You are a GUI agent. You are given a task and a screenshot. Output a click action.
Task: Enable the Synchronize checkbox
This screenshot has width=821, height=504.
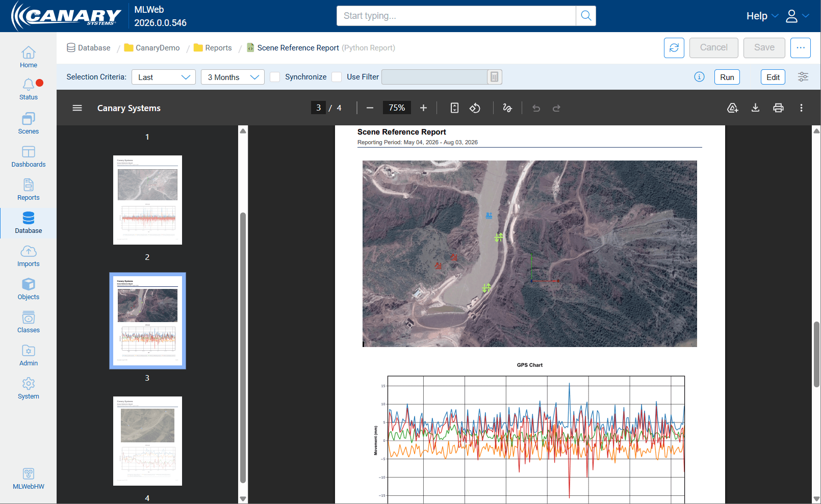click(x=275, y=77)
